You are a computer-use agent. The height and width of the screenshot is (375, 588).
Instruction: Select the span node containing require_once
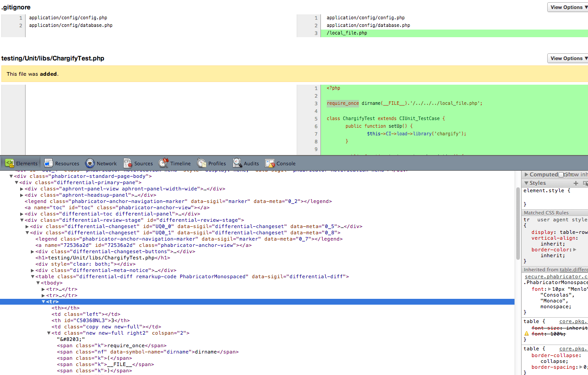[112, 346]
